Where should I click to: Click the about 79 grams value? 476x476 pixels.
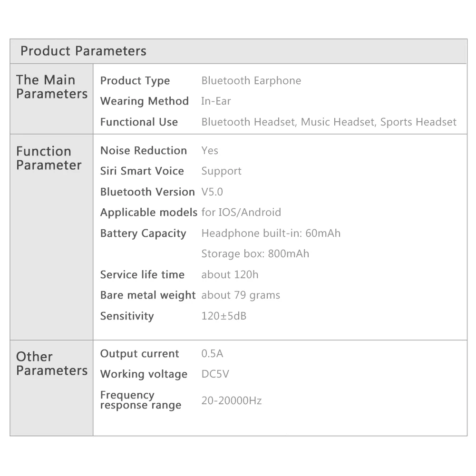(x=241, y=295)
